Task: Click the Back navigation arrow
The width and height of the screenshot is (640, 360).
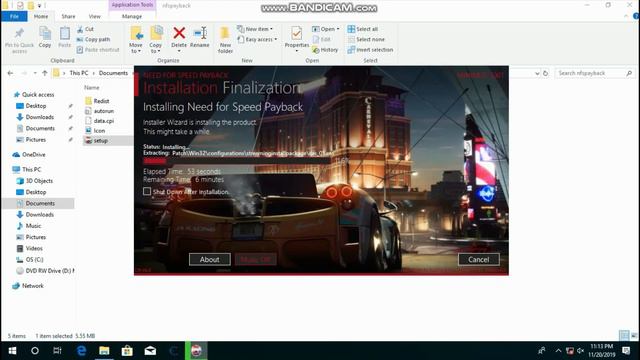Action: tap(10, 73)
